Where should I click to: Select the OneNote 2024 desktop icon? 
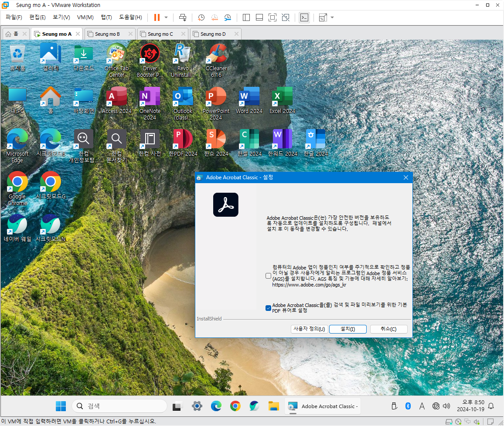point(150,103)
